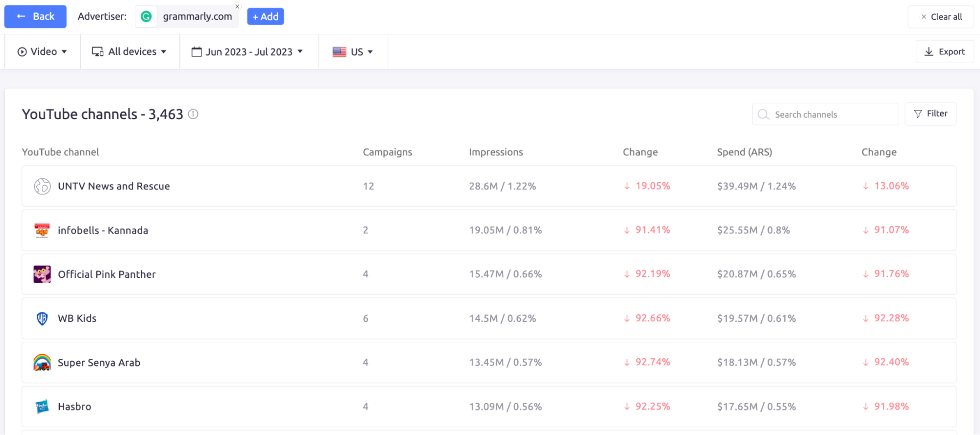Image resolution: width=980 pixels, height=435 pixels.
Task: Sort by Spend (ARS) column header
Action: [744, 152]
